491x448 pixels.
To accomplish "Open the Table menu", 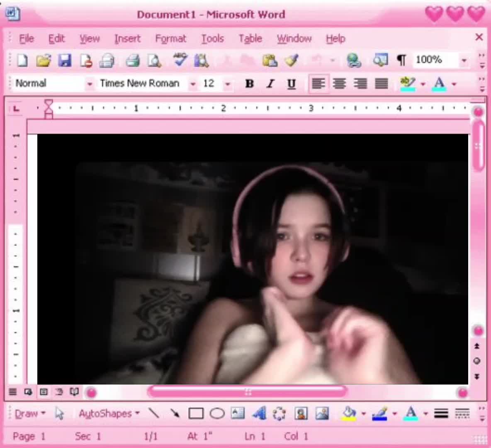I will tap(250, 39).
